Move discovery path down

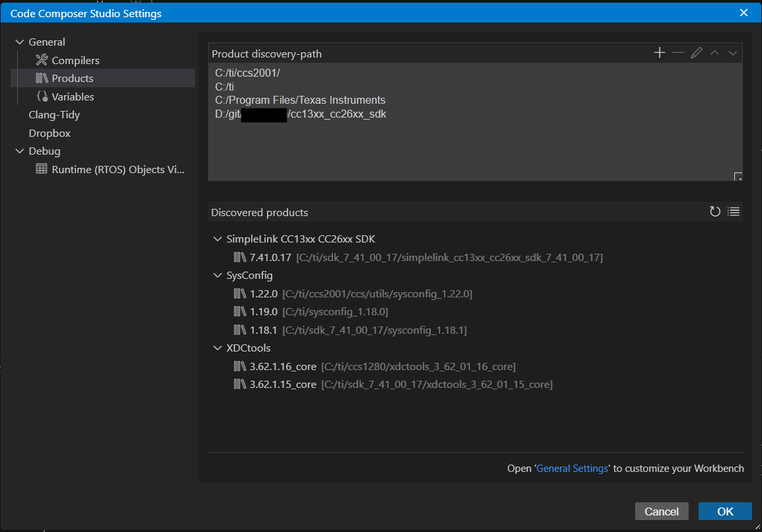pos(732,53)
